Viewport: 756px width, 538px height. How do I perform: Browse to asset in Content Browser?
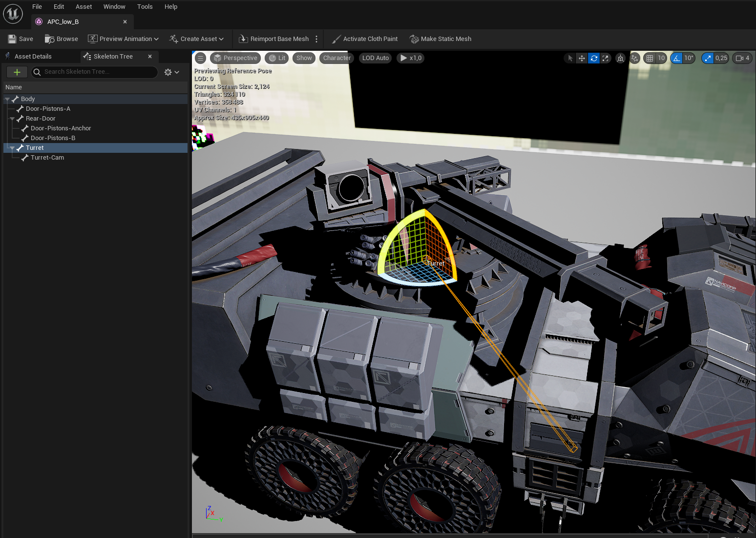coord(62,39)
